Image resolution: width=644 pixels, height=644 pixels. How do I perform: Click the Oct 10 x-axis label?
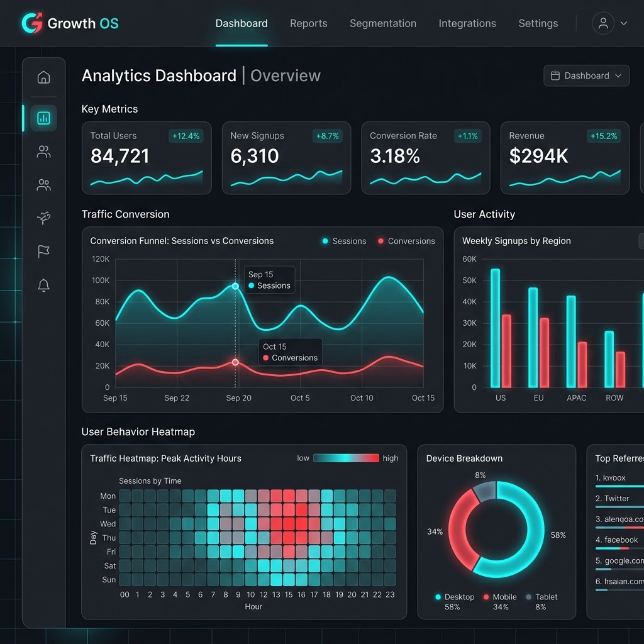(362, 397)
